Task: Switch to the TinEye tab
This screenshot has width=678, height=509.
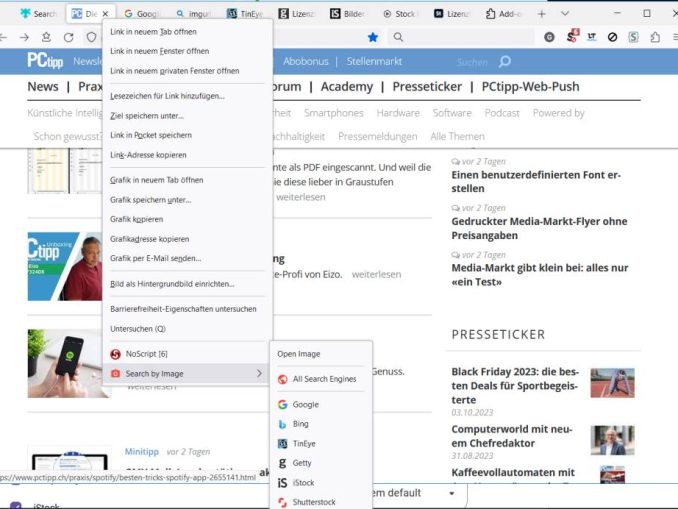Action: (x=245, y=14)
